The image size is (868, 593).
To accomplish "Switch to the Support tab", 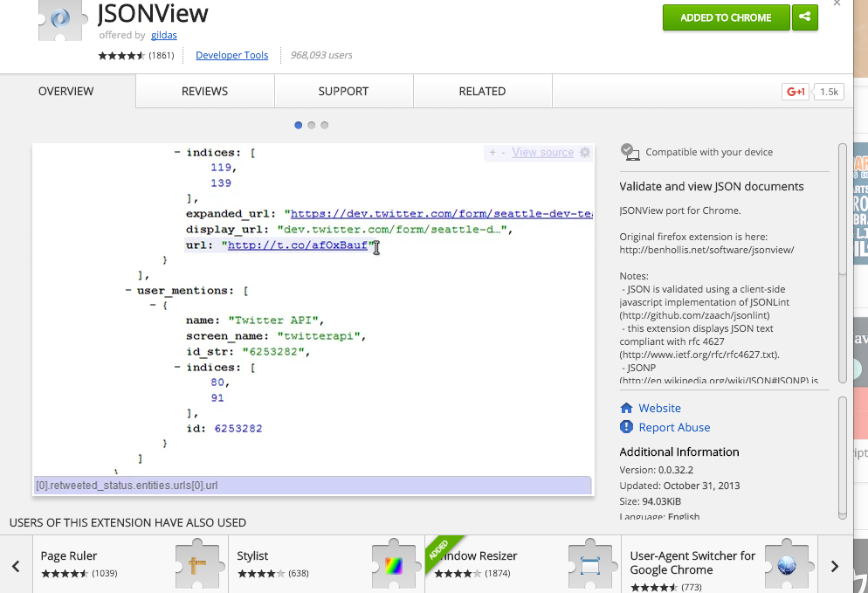I will tap(343, 92).
